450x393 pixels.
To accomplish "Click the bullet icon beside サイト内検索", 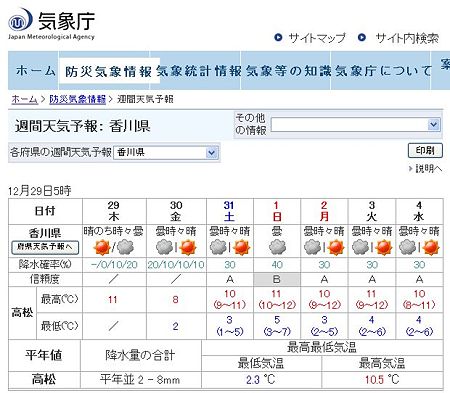I will 362,37.
